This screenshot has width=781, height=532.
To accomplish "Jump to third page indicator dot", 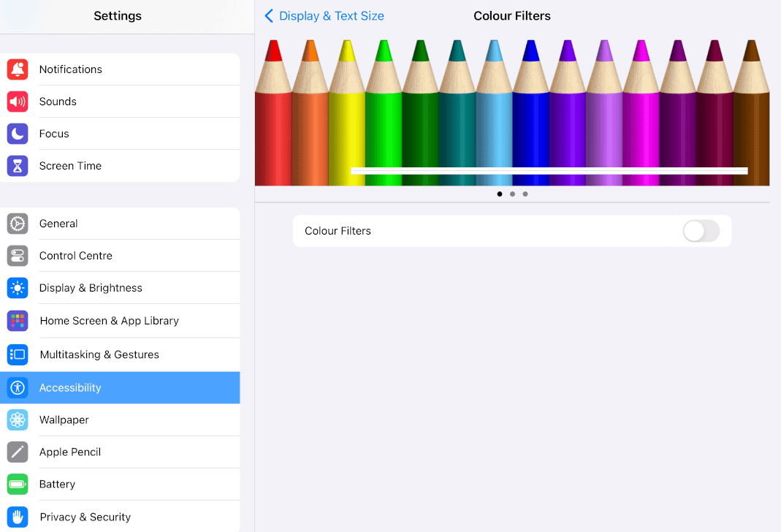I will pos(525,194).
